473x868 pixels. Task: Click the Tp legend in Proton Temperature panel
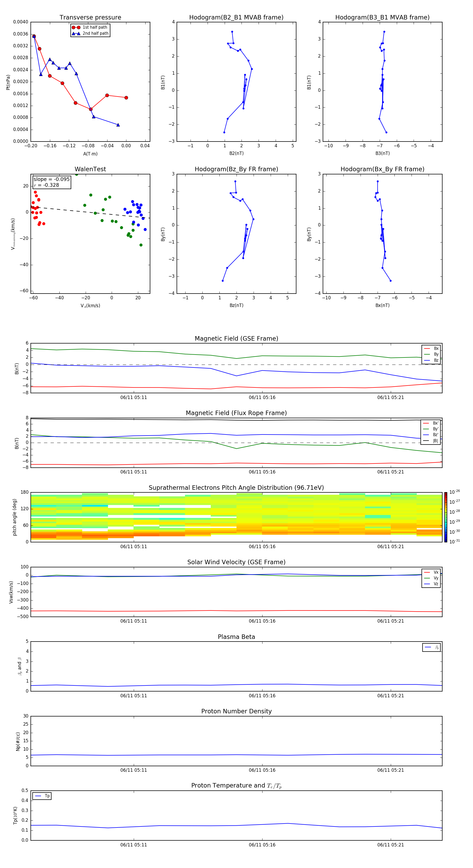tap(42, 796)
